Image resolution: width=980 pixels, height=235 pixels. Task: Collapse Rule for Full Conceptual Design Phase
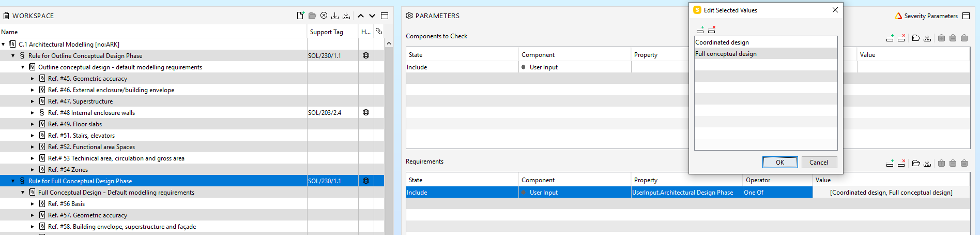point(13,181)
